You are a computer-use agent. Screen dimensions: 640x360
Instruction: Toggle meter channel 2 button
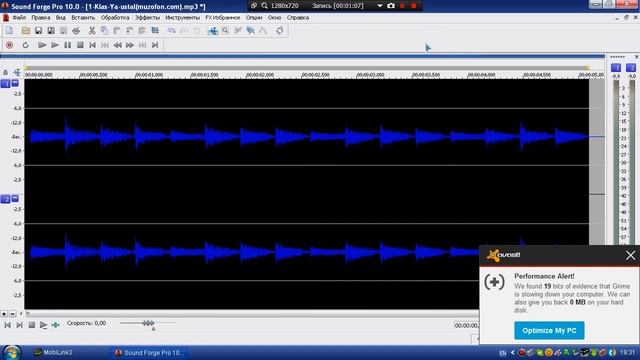(x=631, y=68)
